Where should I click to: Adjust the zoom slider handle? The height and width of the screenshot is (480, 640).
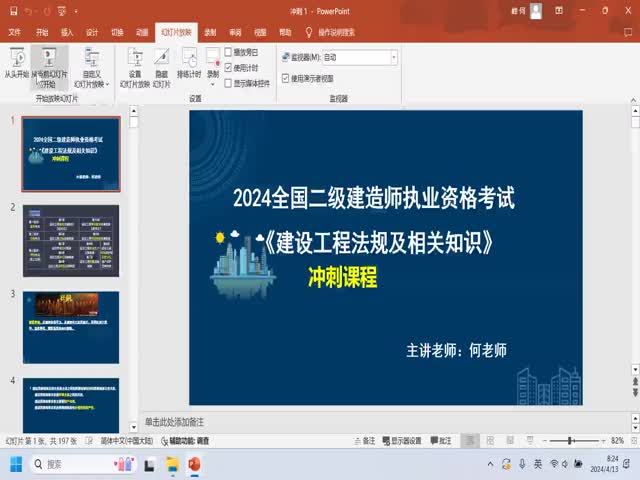point(570,441)
